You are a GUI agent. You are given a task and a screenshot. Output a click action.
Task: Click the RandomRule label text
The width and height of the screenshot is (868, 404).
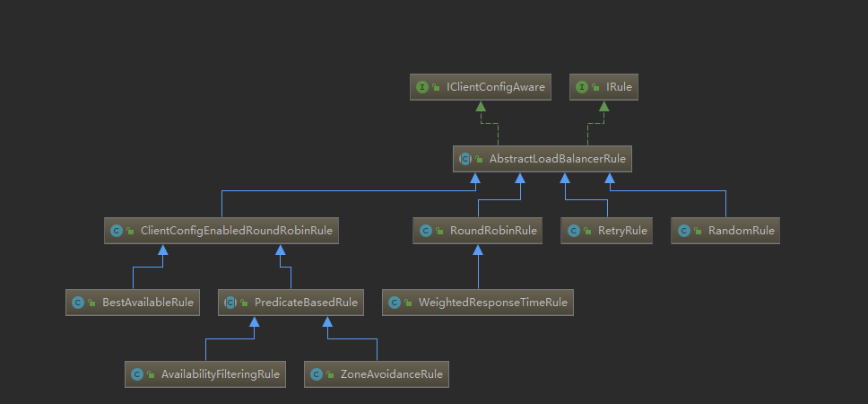coord(742,231)
